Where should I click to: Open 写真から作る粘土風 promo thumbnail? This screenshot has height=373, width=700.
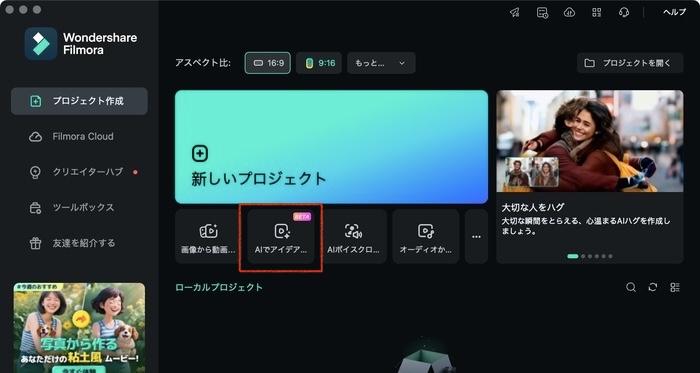(79, 328)
